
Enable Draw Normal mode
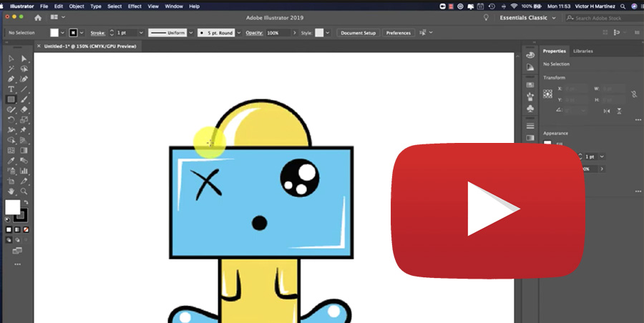click(x=9, y=239)
